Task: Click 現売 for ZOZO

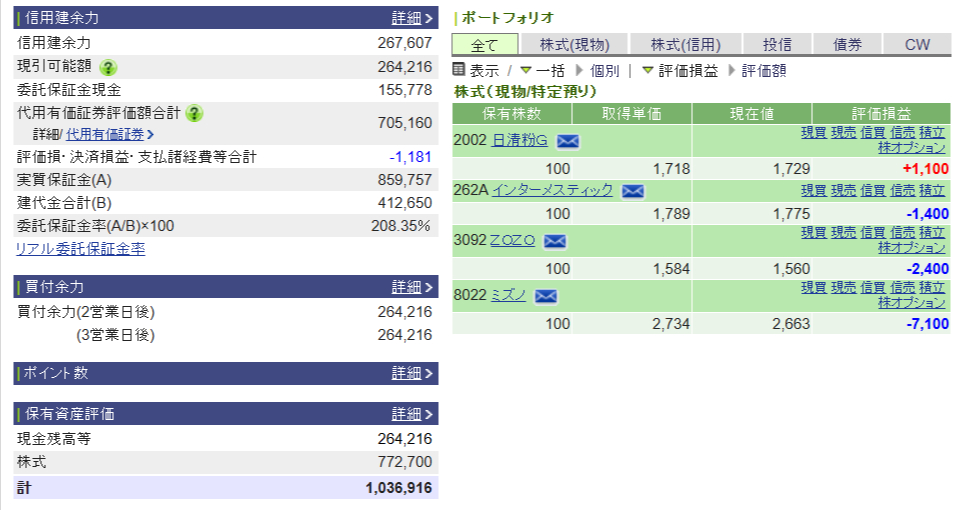Action: tap(843, 233)
